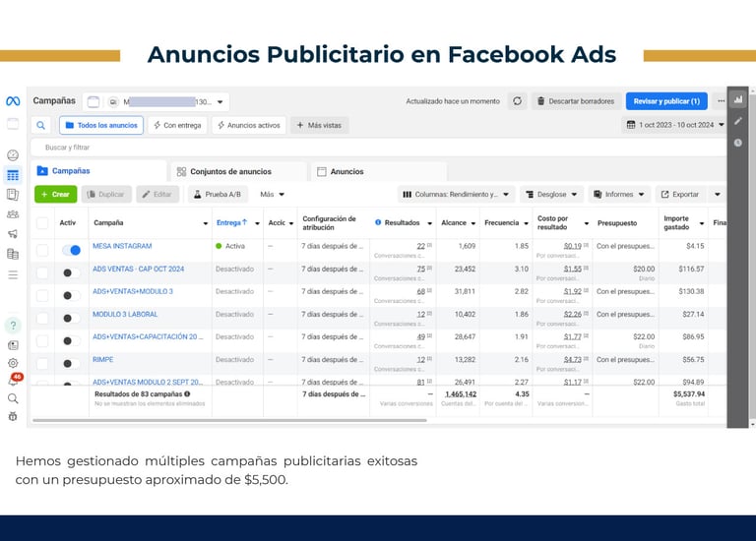Open the all tools hamburger icon in sidebar

click(x=13, y=275)
